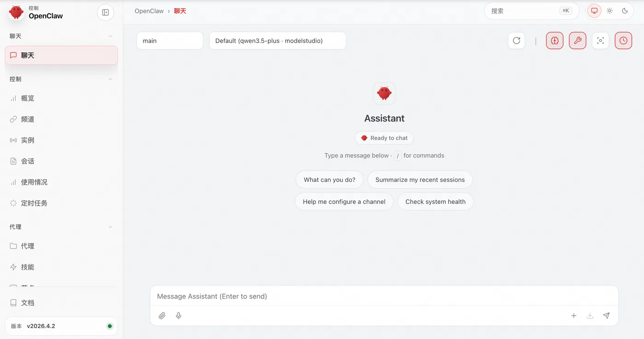This screenshot has width=644, height=339.
Task: Open the 定时任务 scheduled tasks page
Action: 61,203
